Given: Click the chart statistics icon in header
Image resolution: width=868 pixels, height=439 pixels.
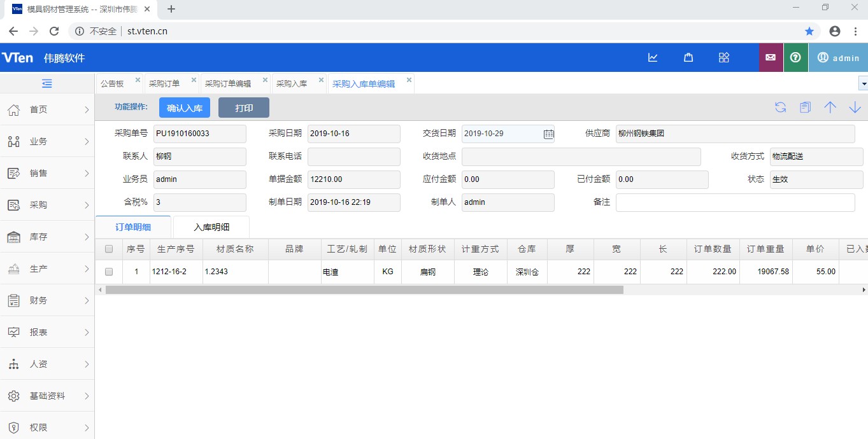Looking at the screenshot, I should click(653, 58).
